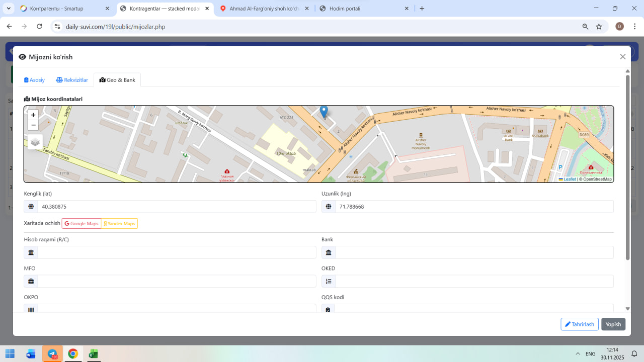Show hidden system tray icons
This screenshot has width=644, height=362.
(x=577, y=353)
